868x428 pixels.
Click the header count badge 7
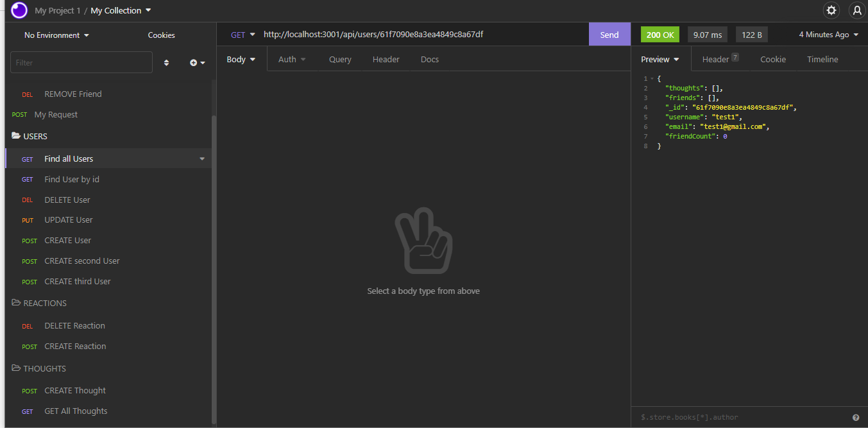(735, 57)
